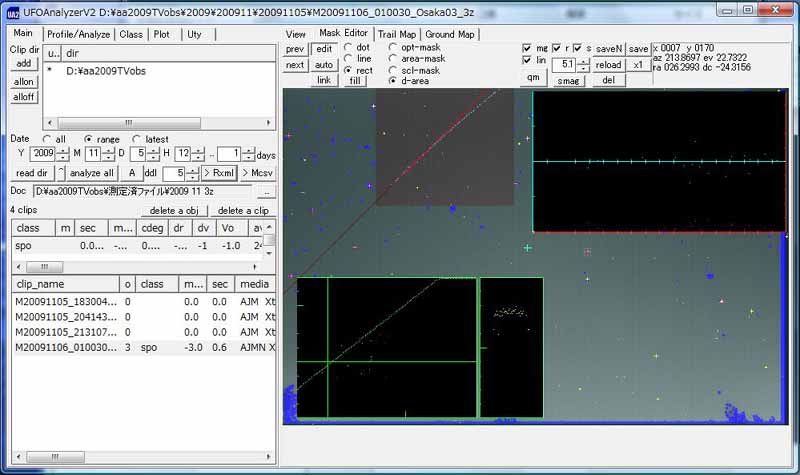Select the rect mask radio button

click(348, 70)
